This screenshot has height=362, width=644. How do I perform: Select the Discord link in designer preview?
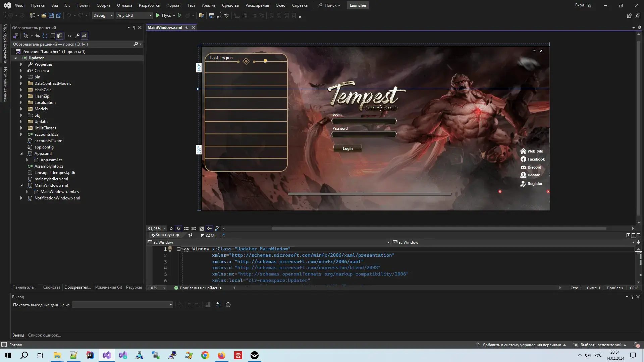click(x=531, y=167)
